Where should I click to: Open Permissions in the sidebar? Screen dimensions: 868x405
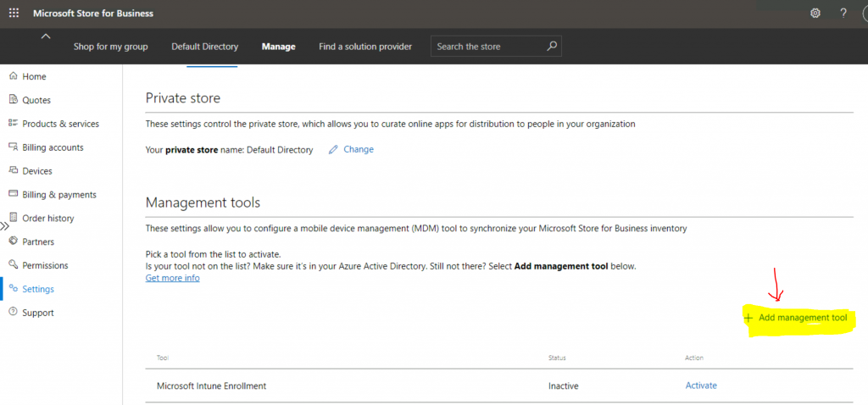(46, 265)
